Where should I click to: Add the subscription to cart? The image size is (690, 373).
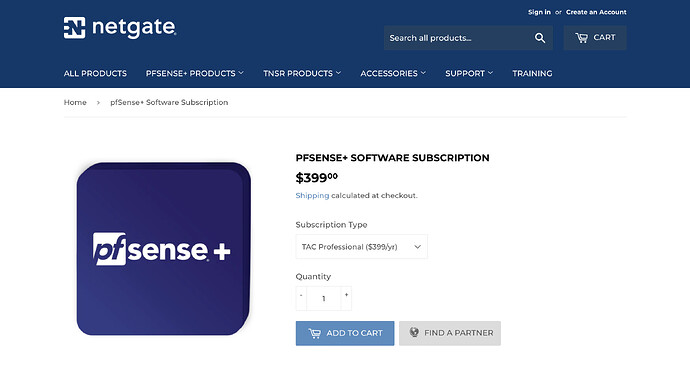pos(345,333)
